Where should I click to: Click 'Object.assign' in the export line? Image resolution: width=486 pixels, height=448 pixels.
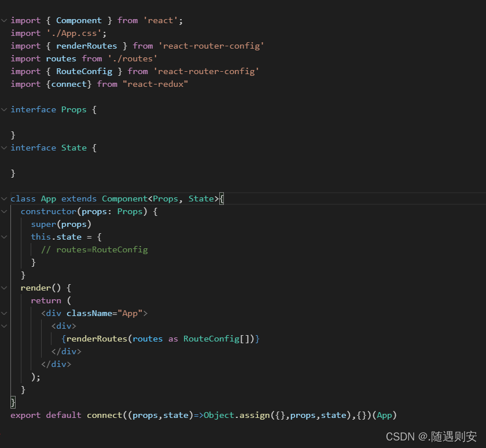point(237,415)
